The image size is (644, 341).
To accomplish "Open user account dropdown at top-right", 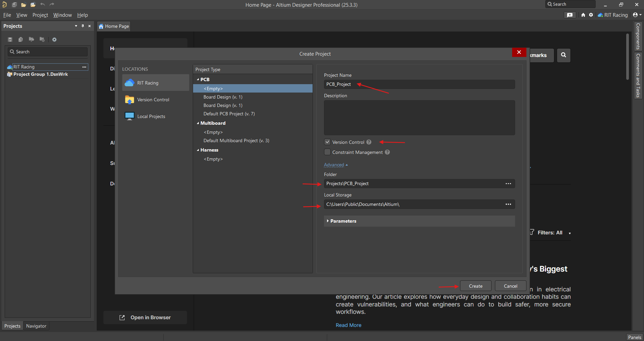I will 637,15.
